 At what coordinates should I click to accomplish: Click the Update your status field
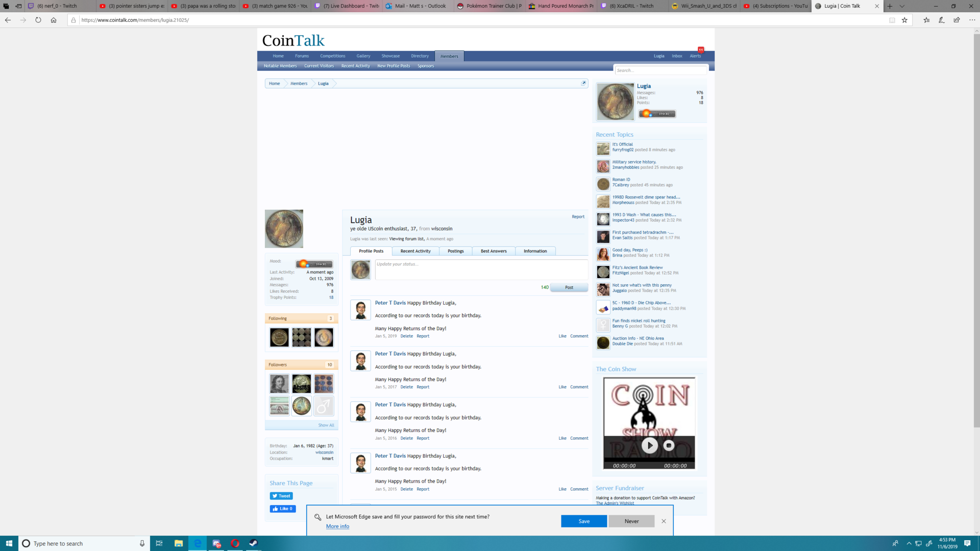[481, 269]
